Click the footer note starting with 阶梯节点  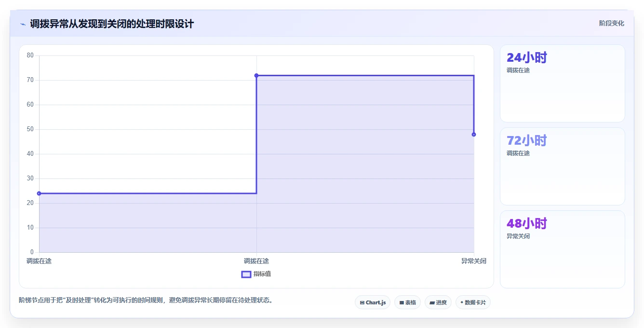point(147,300)
